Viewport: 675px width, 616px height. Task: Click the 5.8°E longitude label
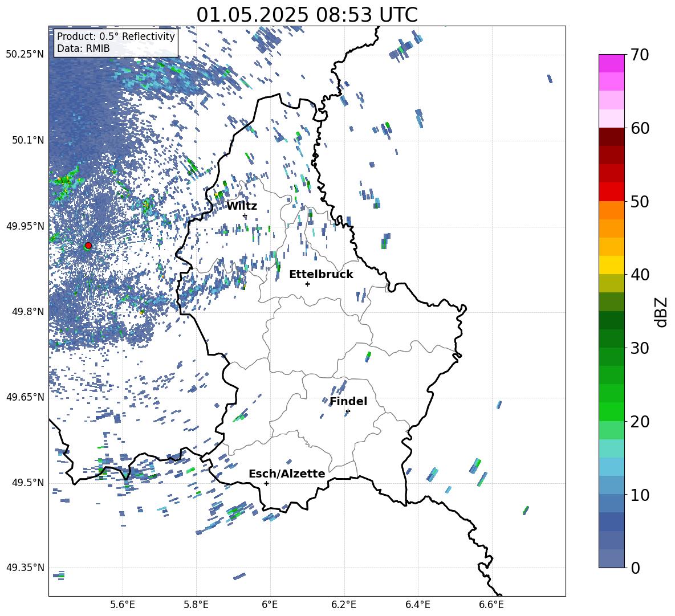(196, 605)
